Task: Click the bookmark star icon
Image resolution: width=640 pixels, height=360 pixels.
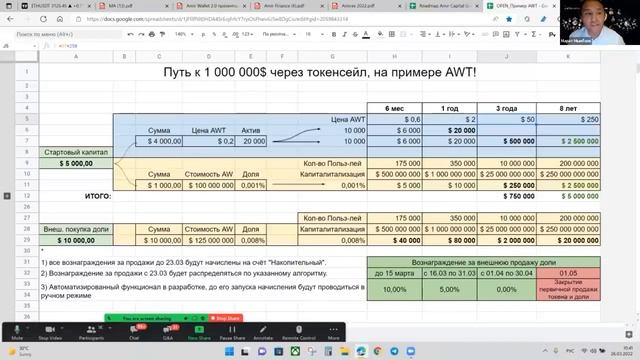Action: pyautogui.click(x=509, y=19)
